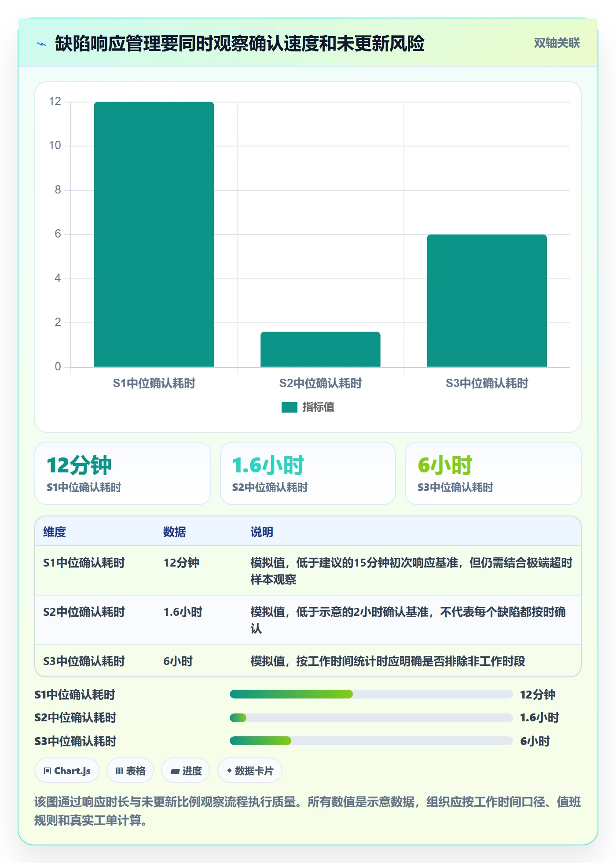Click the lightning bolt icon in the header
Image resolution: width=616 pixels, height=863 pixels.
(42, 44)
